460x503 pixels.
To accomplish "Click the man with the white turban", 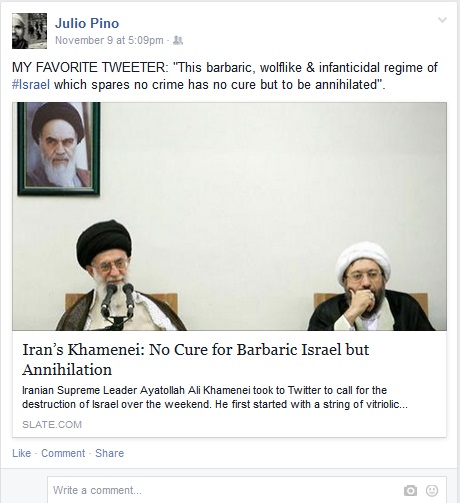I will pos(368,288).
